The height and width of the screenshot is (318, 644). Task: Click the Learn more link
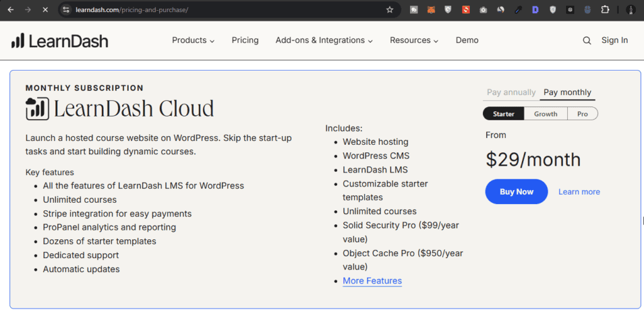[579, 191]
